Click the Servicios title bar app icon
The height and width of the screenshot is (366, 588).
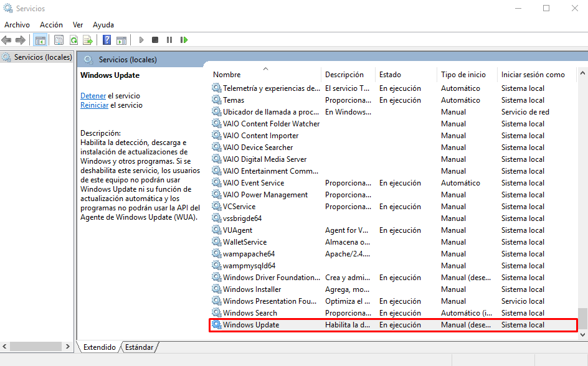click(x=8, y=8)
